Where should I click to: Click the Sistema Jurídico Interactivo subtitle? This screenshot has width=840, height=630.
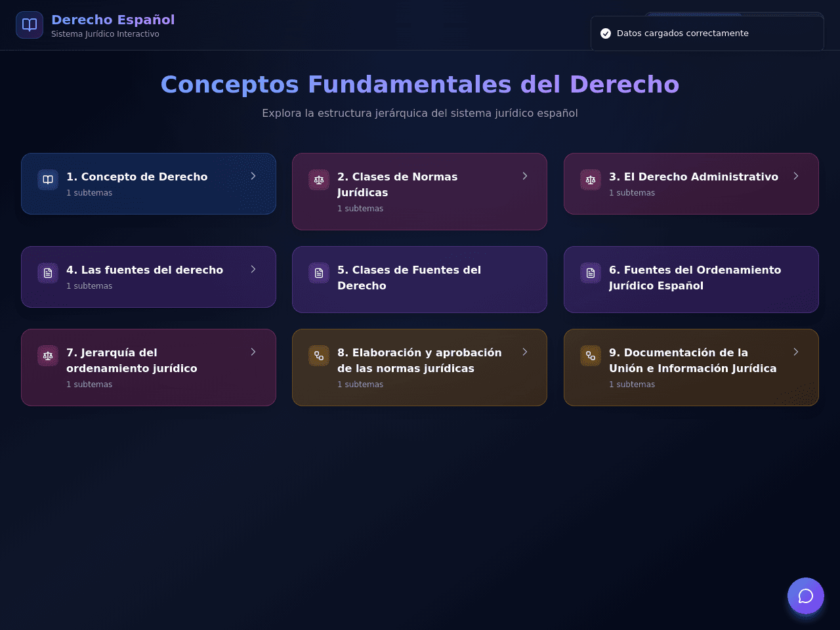pos(105,34)
